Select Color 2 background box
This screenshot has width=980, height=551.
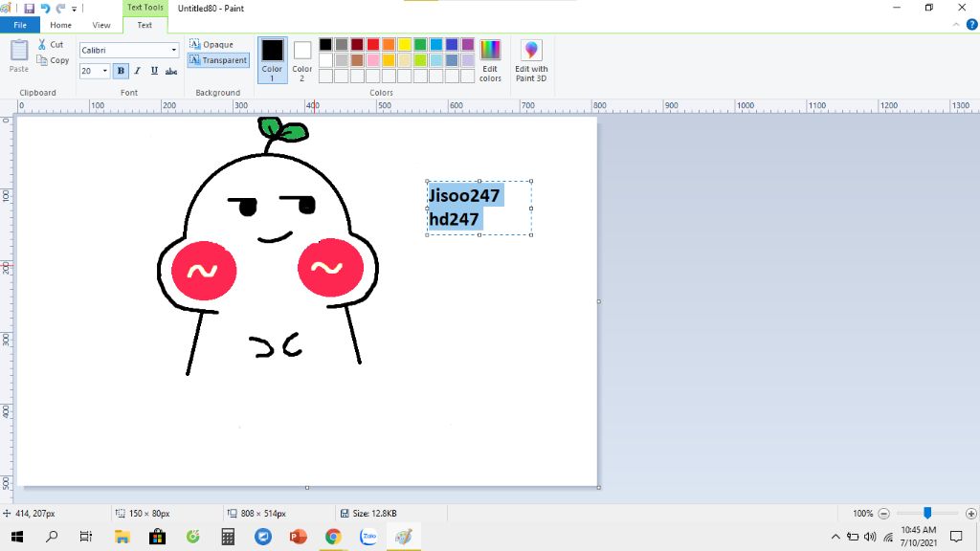301,60
